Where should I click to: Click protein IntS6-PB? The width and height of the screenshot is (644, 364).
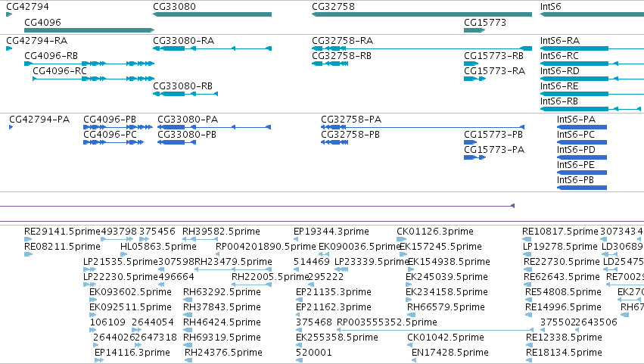click(x=575, y=180)
